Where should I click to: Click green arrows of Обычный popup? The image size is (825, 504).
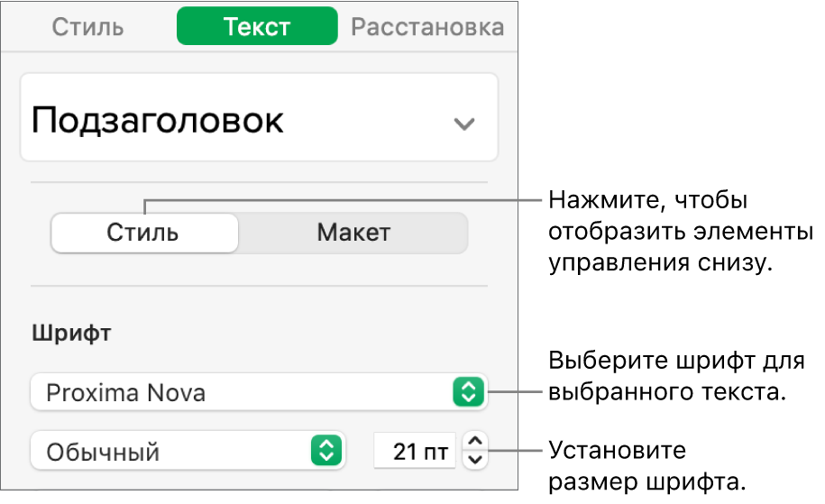point(326,451)
